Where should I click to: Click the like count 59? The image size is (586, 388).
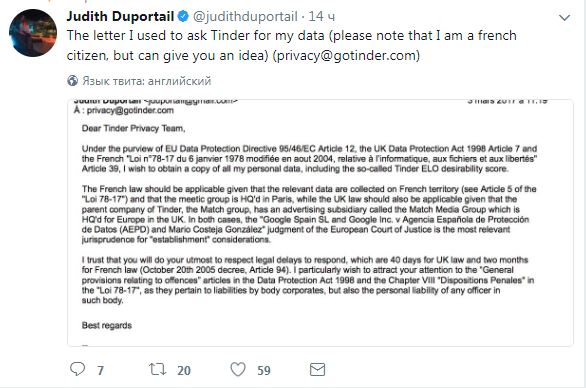tap(264, 370)
